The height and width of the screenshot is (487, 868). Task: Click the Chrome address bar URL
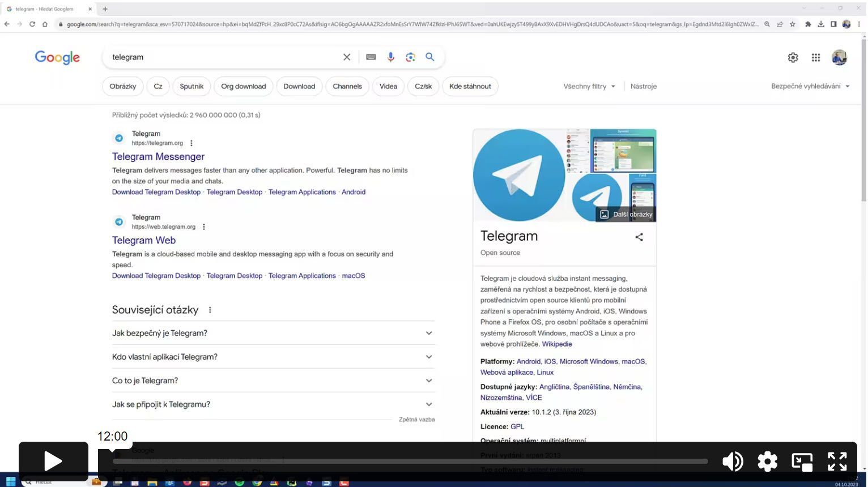click(412, 24)
